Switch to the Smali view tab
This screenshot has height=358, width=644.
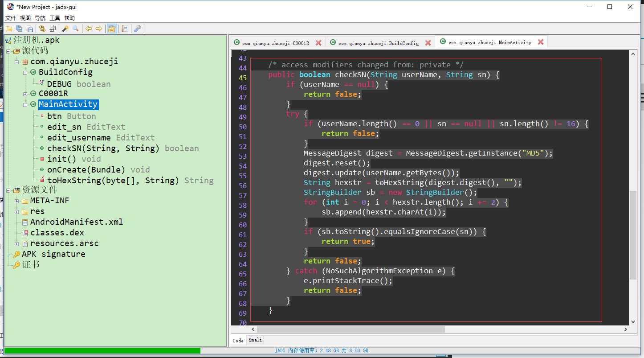(255, 340)
